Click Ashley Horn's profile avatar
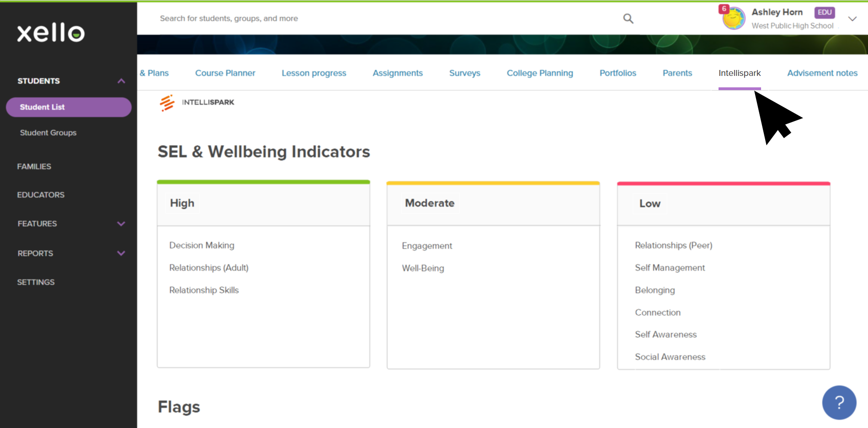868x428 pixels. 733,18
